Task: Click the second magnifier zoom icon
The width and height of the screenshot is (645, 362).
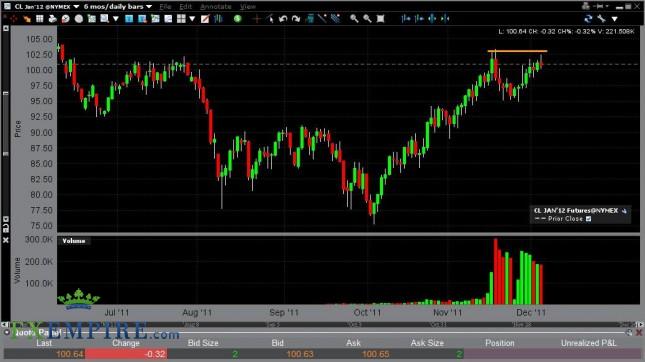Action: click(x=367, y=19)
